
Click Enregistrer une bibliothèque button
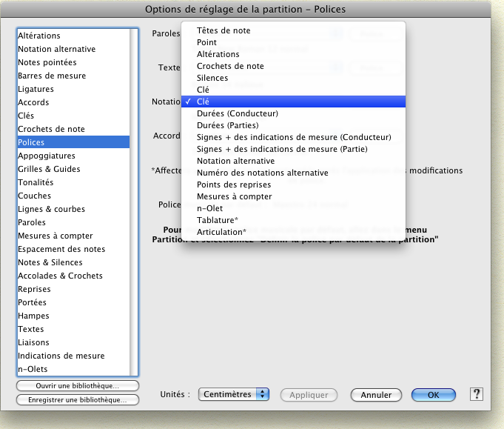(78, 400)
